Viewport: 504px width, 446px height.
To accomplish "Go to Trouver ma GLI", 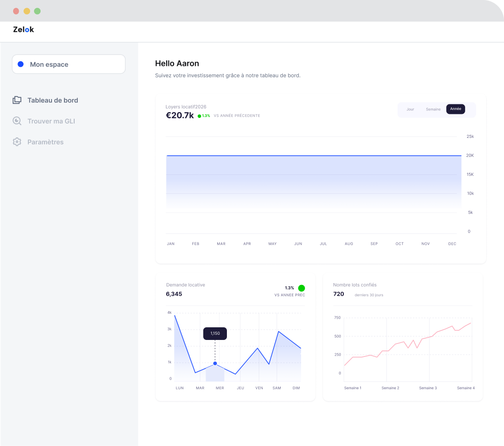I will [51, 121].
